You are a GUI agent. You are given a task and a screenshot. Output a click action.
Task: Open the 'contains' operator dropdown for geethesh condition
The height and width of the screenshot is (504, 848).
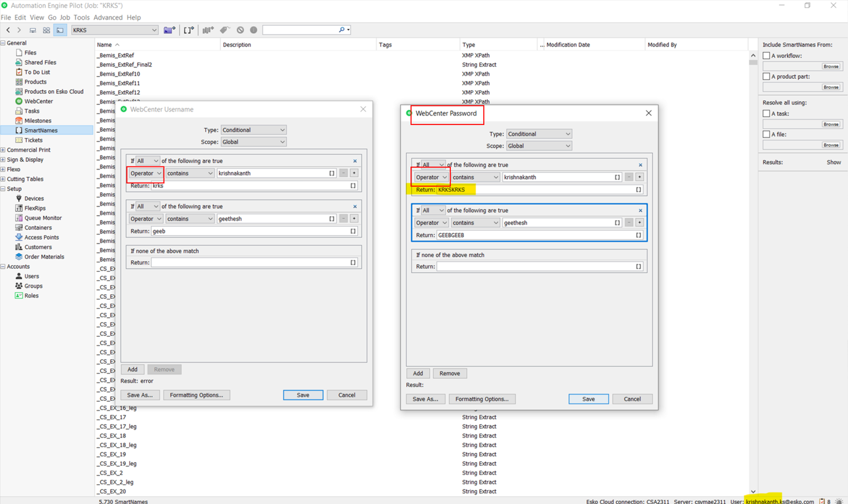[190, 218]
